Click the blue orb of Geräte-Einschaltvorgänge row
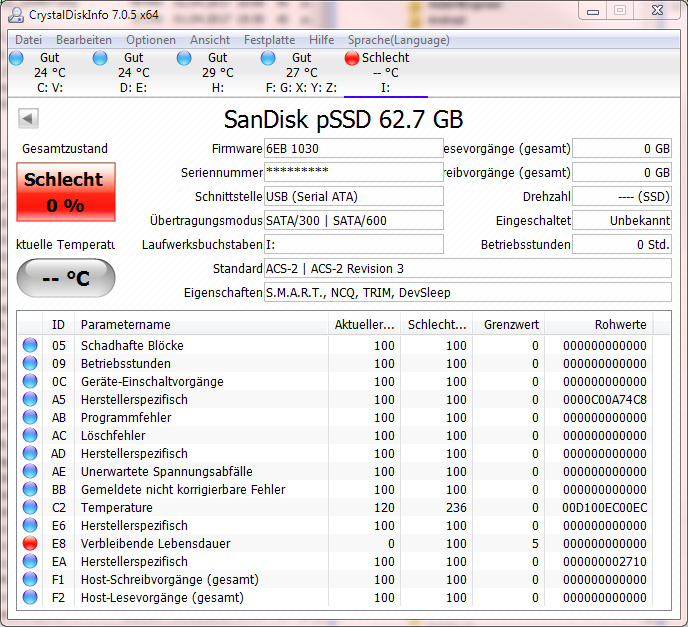 30,381
